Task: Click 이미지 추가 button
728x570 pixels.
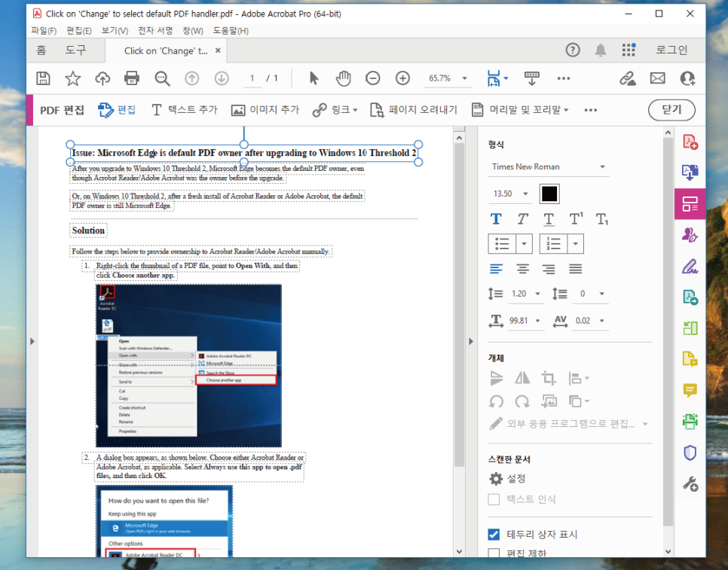Action: tap(265, 110)
